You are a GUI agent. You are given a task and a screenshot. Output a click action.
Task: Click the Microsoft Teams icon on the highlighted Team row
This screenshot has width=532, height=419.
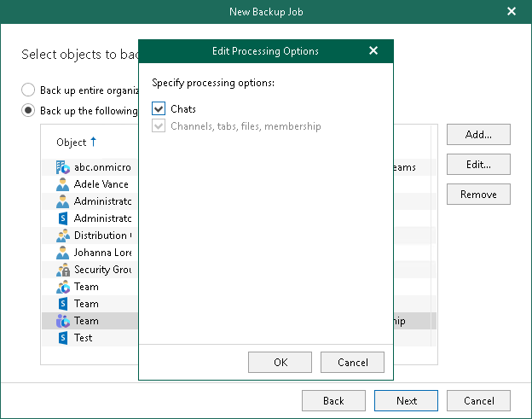pos(62,321)
